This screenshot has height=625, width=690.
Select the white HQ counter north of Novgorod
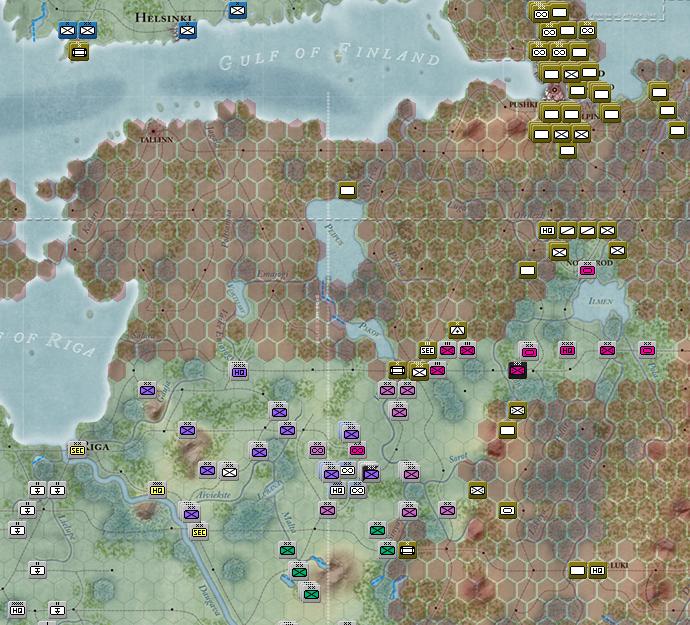coord(547,230)
